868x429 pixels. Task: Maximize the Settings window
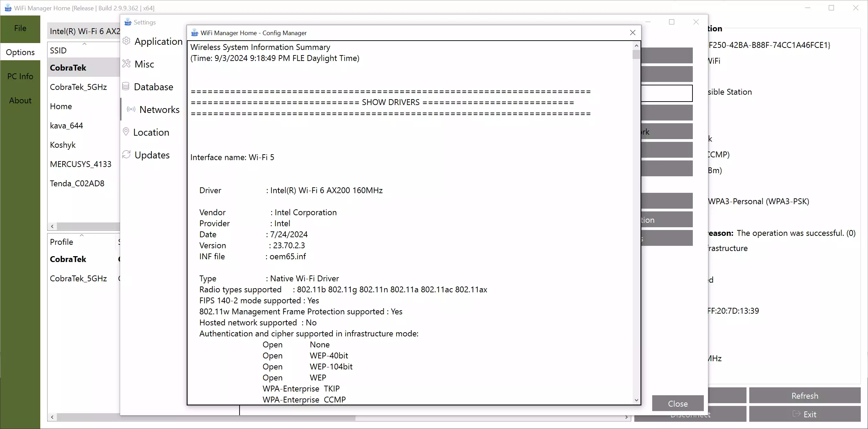click(671, 22)
